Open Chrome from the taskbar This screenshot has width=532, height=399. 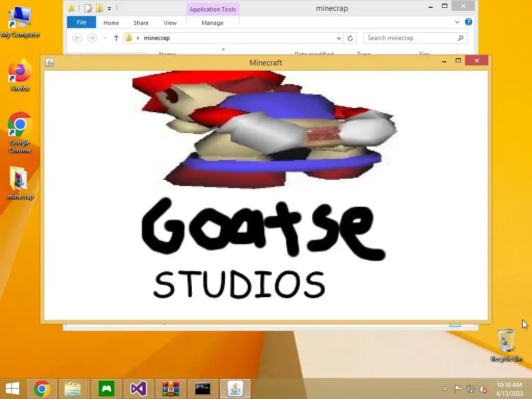[42, 389]
